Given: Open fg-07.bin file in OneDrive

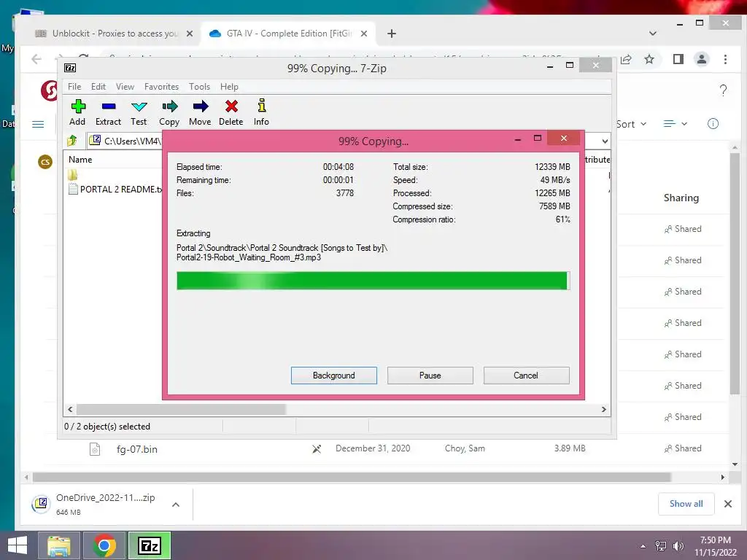Looking at the screenshot, I should click(x=136, y=449).
